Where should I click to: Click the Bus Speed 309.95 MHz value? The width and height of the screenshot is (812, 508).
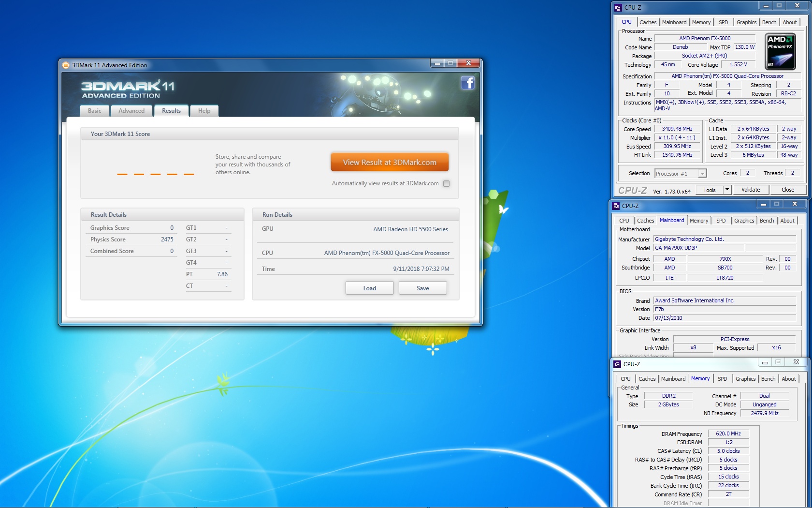tap(677, 146)
